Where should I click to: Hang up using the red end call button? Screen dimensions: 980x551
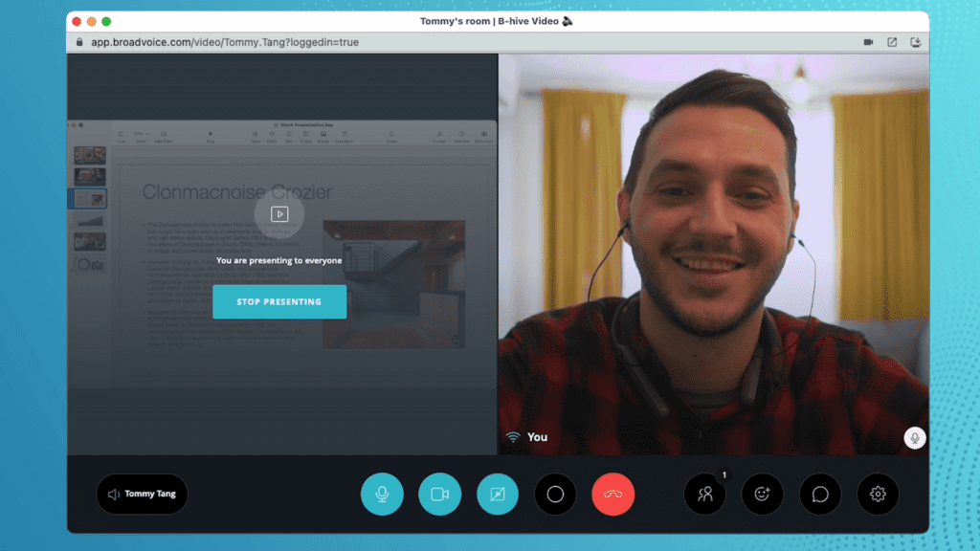point(612,495)
